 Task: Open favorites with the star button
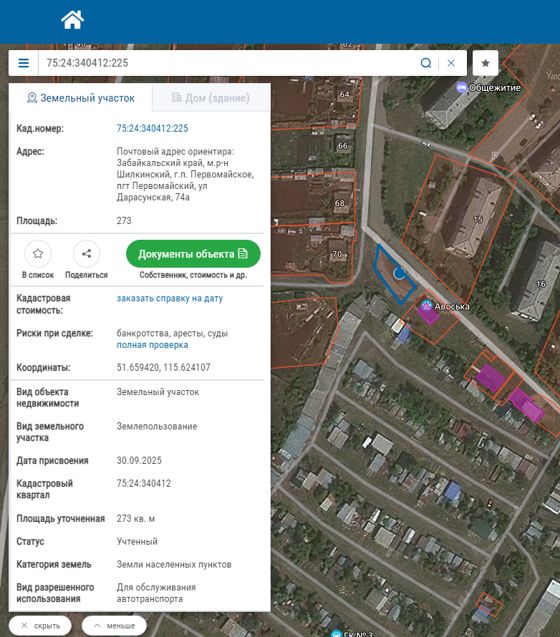(485, 63)
